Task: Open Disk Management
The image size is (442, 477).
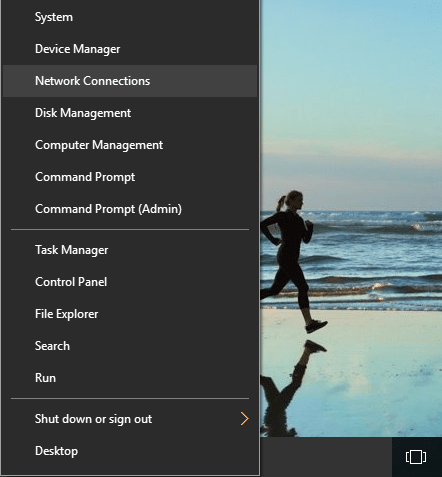Action: point(130,113)
